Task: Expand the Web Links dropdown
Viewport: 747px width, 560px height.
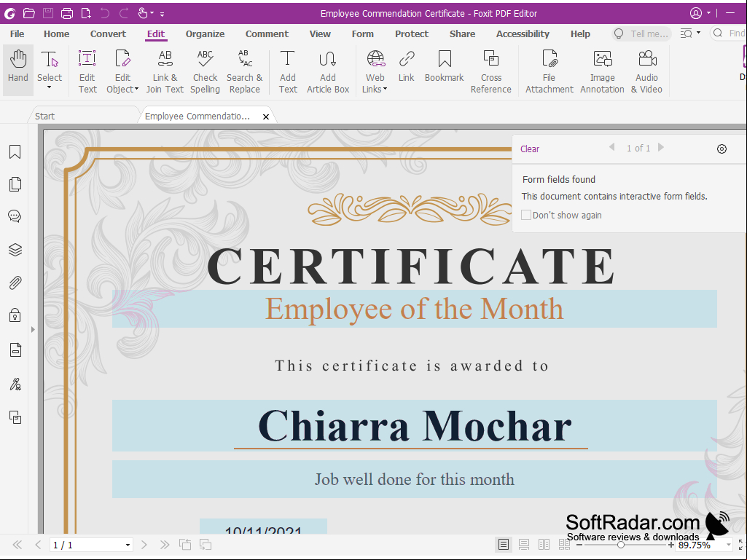Action: [385, 89]
